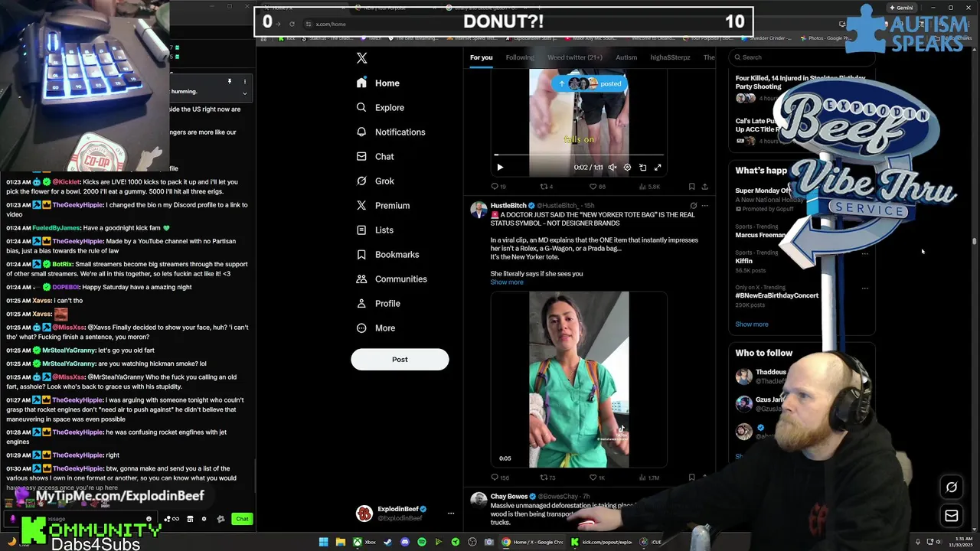Switch to the Following tab
This screenshot has width=980, height=551.
click(520, 57)
